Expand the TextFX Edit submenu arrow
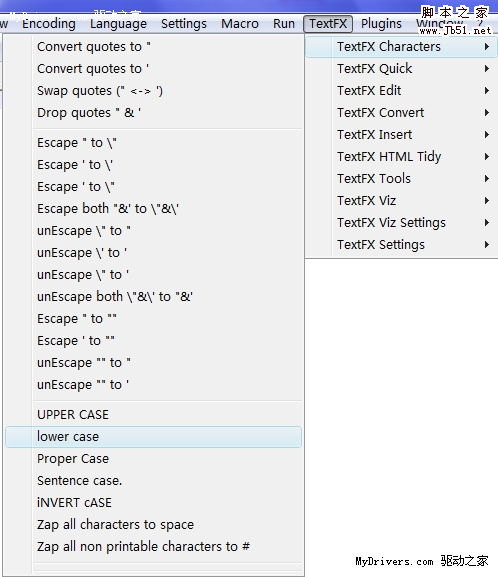 pyautogui.click(x=487, y=91)
